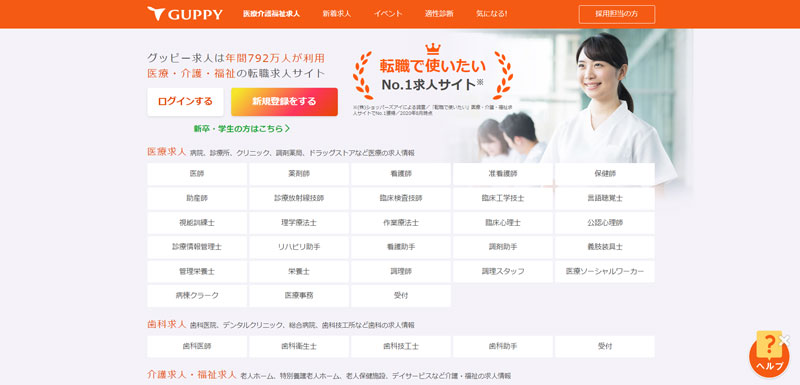Go to 新着求人 in the top navigation
Screen dimensions: 800x385
337,14
